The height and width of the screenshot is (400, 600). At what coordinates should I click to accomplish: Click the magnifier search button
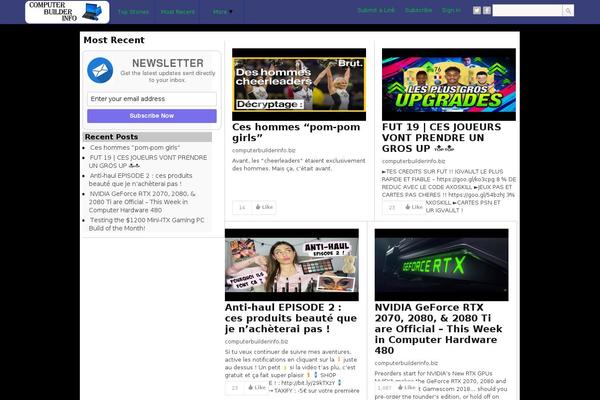pyautogui.click(x=568, y=11)
